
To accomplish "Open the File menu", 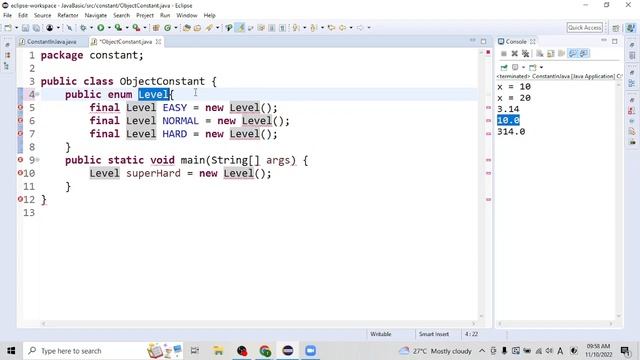I will click(x=7, y=16).
